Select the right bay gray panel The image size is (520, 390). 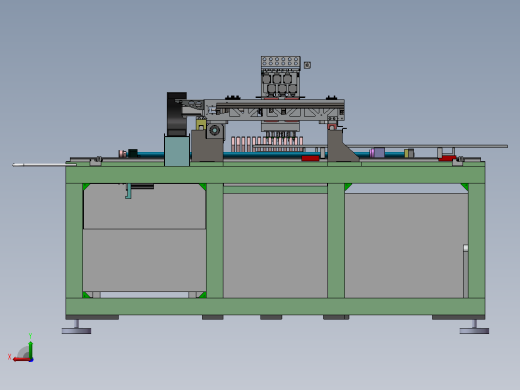[406, 246]
